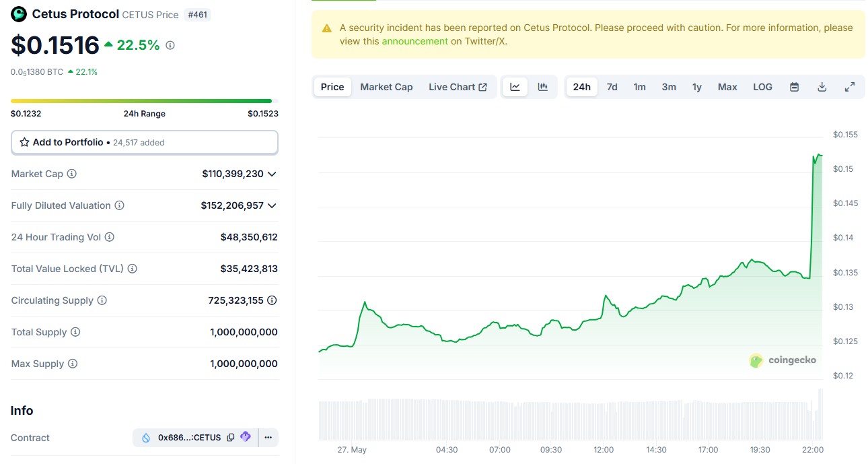Click the Sui droplet icon in the contract chip
The image size is (868, 464).
[146, 438]
